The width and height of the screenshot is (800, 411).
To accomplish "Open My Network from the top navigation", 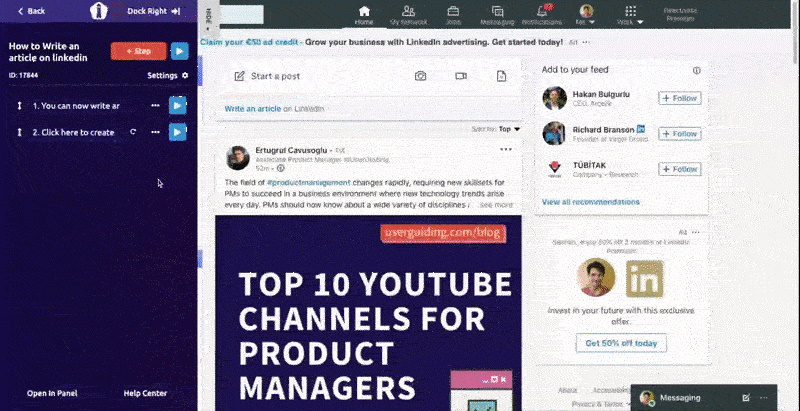I will [x=408, y=13].
